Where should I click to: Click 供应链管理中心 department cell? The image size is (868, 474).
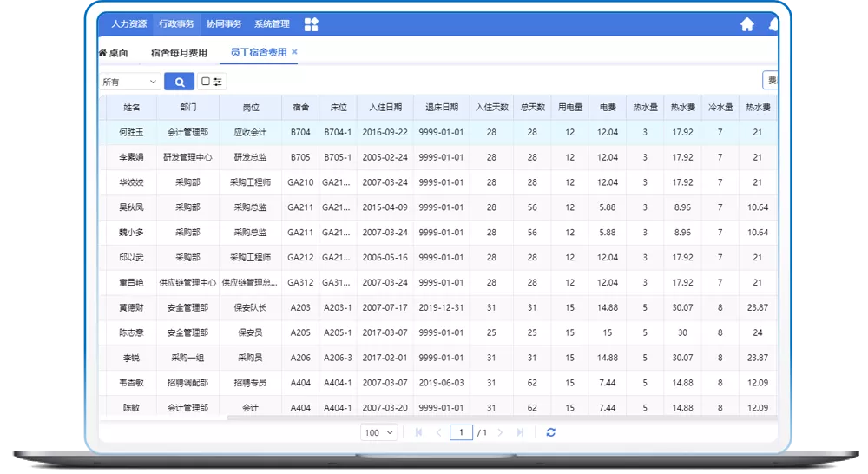pos(187,282)
